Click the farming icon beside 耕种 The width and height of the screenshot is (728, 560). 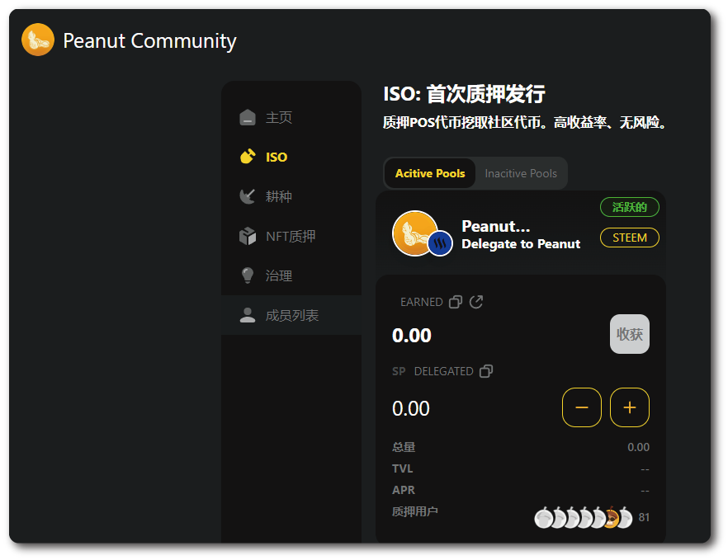coord(248,196)
